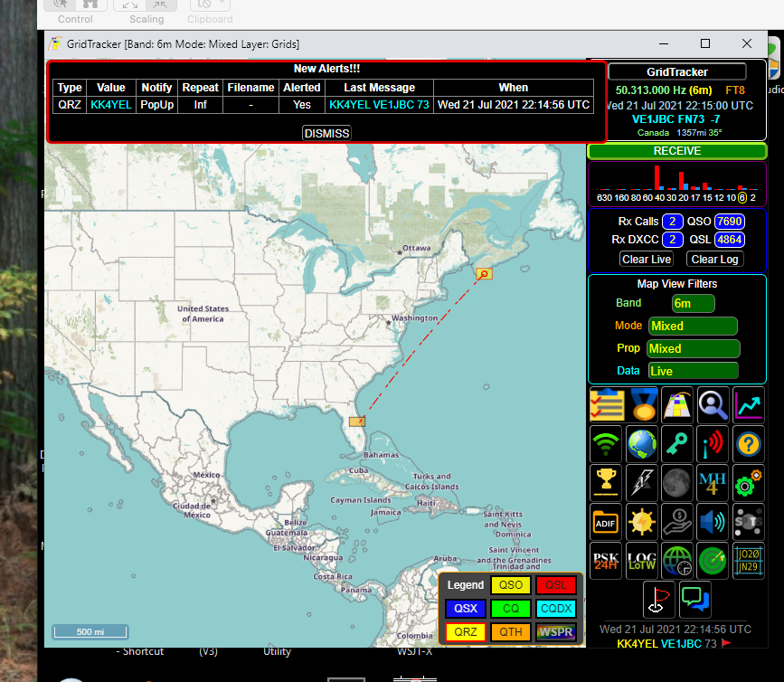Change the Mode filter Mixed selector
This screenshot has height=682, width=784.
(693, 326)
